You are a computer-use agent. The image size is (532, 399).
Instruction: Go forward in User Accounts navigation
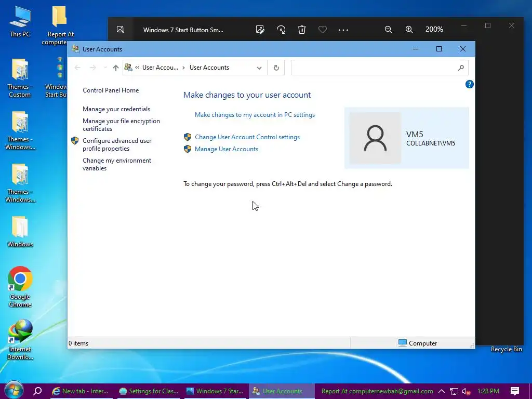click(x=92, y=68)
